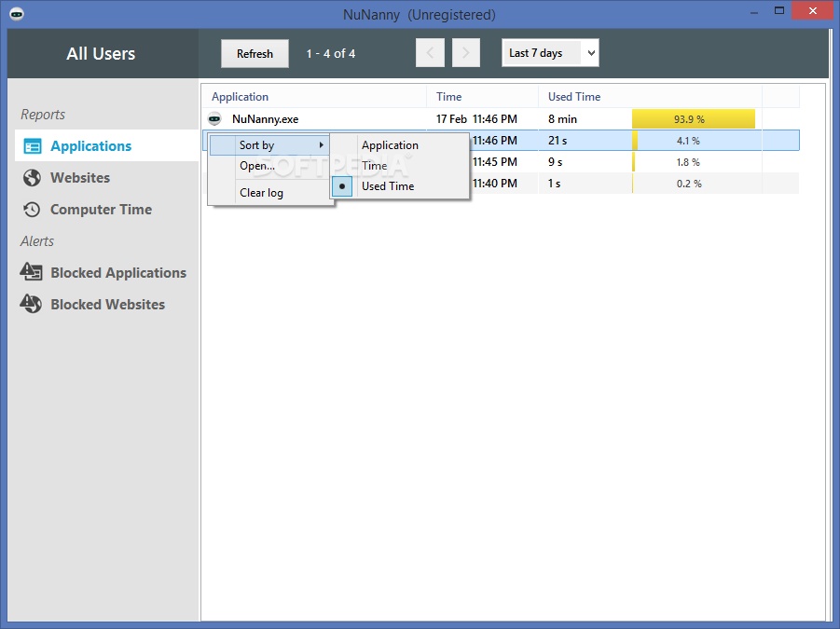Image resolution: width=840 pixels, height=629 pixels.
Task: Maximize the NuNanny window
Action: pos(779,10)
